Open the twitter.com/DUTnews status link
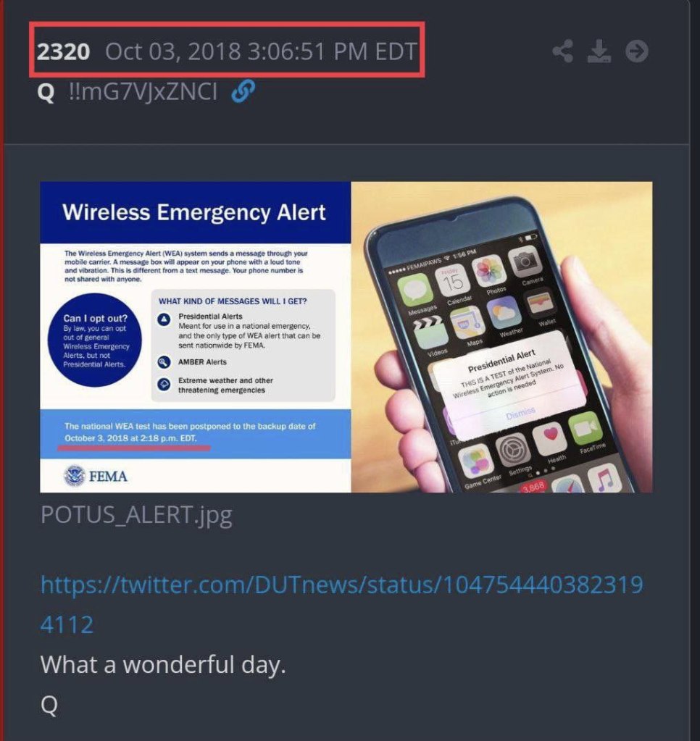This screenshot has width=700, height=741. click(342, 604)
